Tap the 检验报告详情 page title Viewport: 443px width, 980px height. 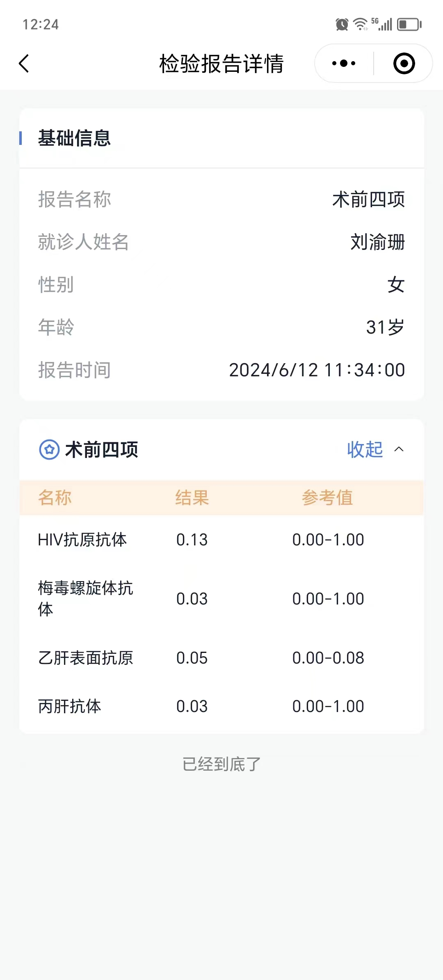[221, 64]
